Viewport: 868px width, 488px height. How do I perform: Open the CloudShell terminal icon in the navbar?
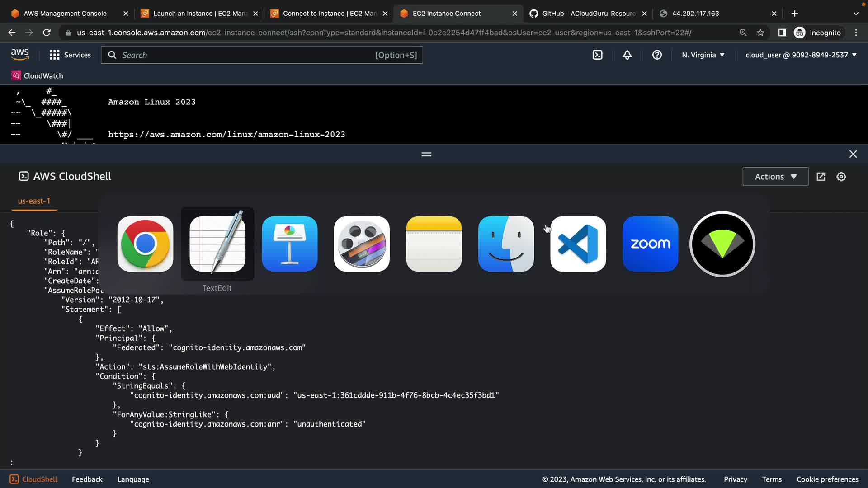(x=597, y=55)
